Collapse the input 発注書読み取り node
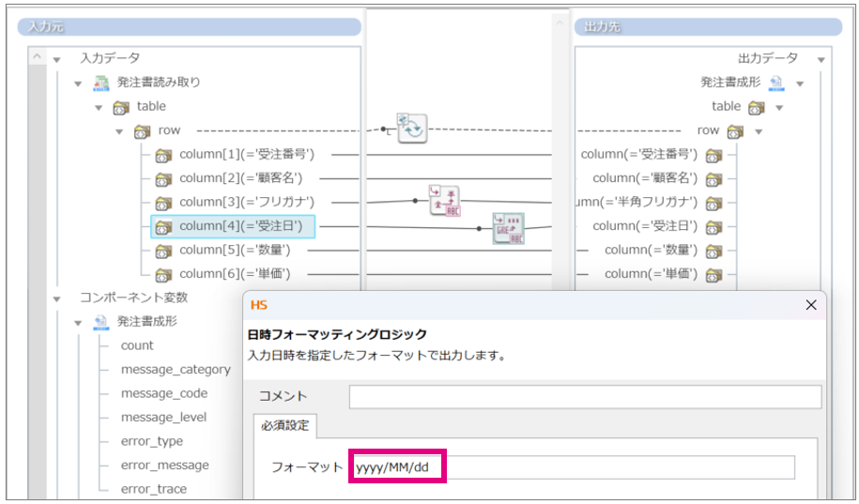 click(78, 84)
